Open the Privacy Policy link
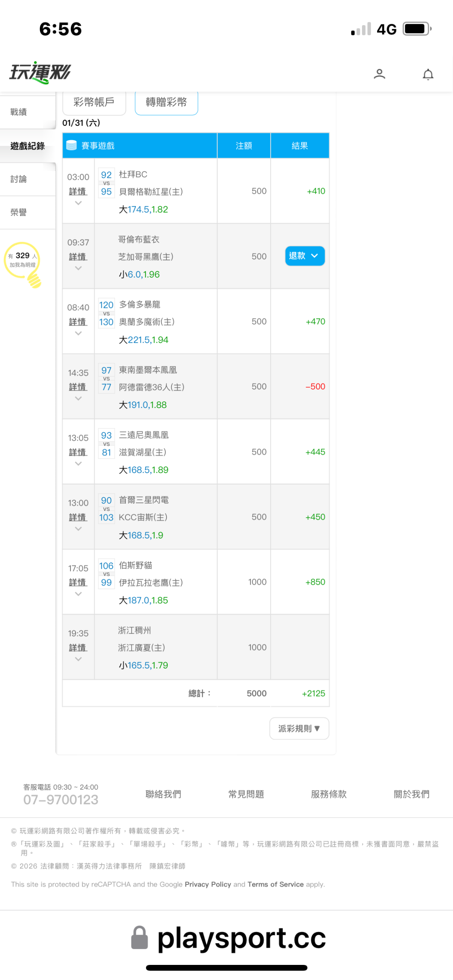The width and height of the screenshot is (453, 980). (x=208, y=884)
